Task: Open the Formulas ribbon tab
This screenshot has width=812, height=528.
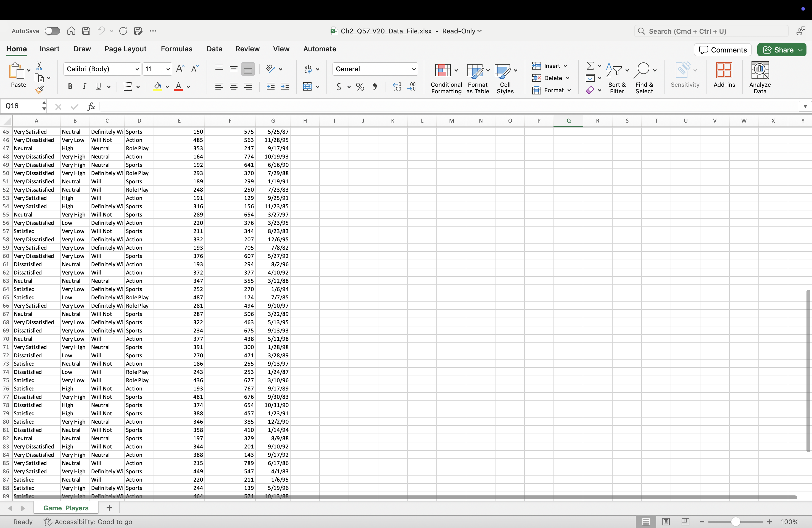Action: point(176,49)
